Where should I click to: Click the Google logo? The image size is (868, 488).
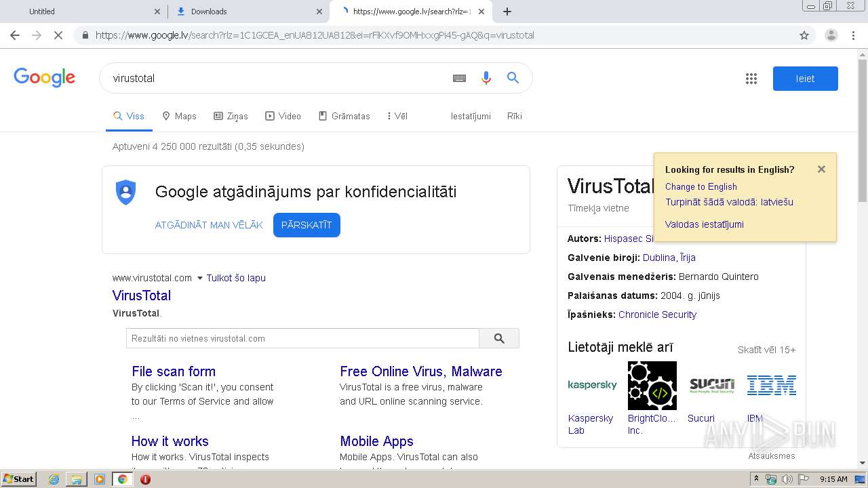[44, 78]
